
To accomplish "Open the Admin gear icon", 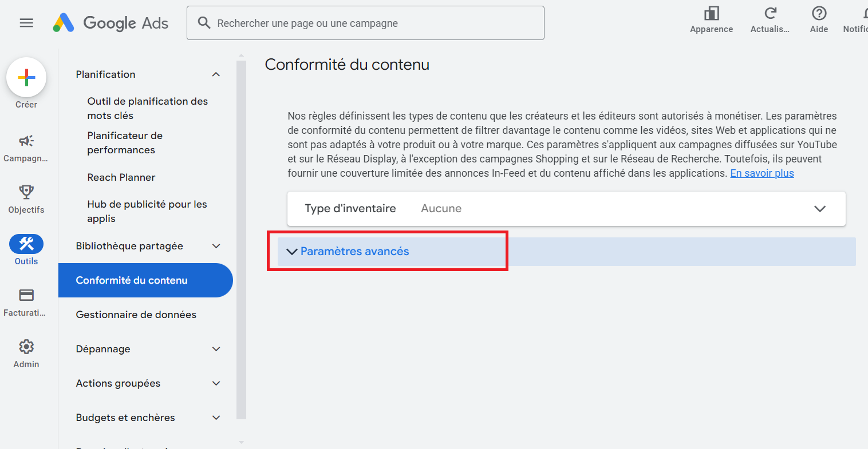I will 26,347.
